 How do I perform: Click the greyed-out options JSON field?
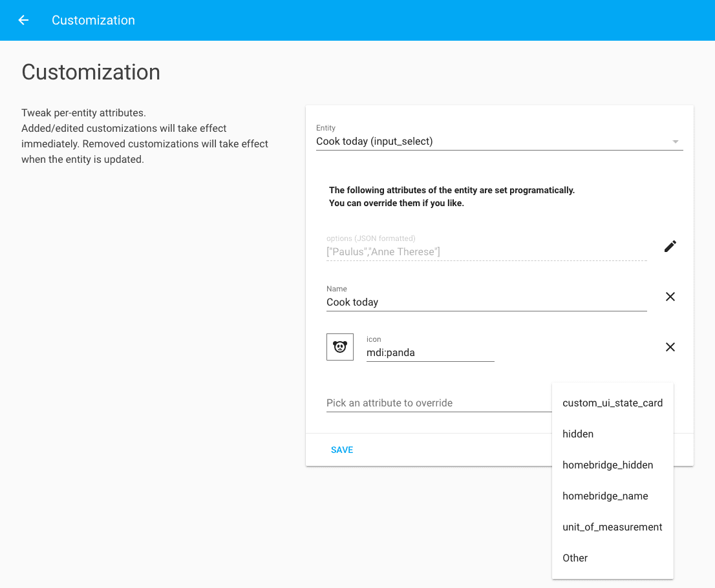coord(486,252)
